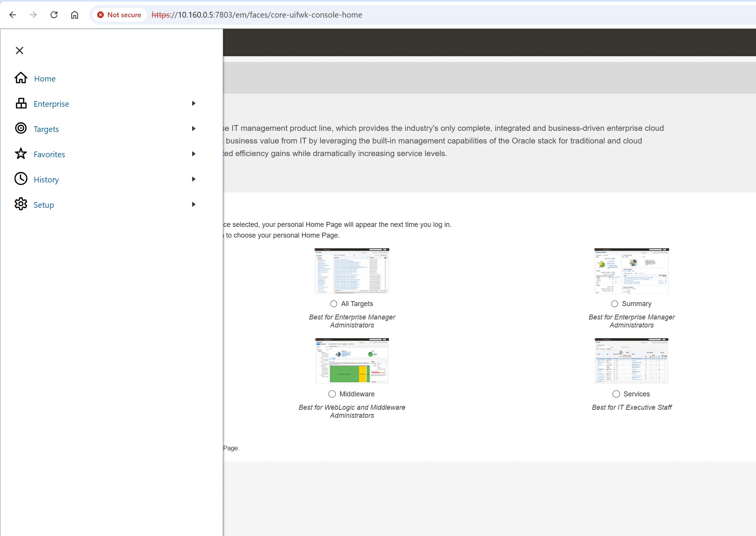Open the Home menu item
Viewport: 756px width, 536px height.
click(45, 78)
